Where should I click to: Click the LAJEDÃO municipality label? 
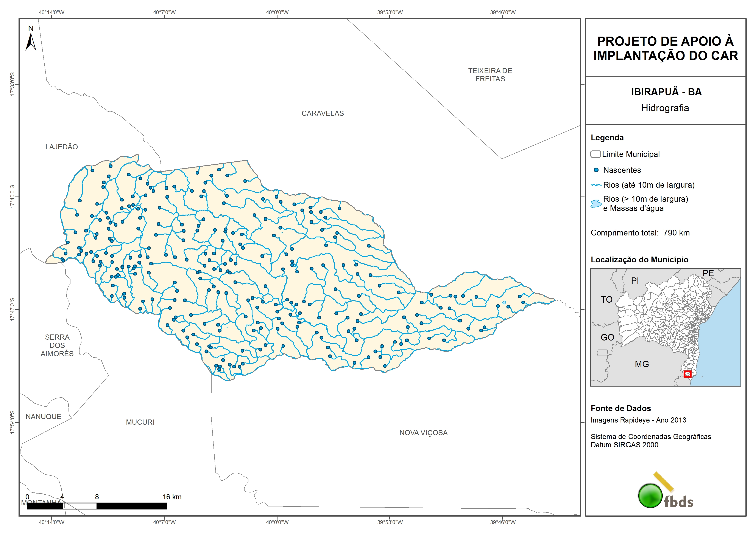coord(62,147)
